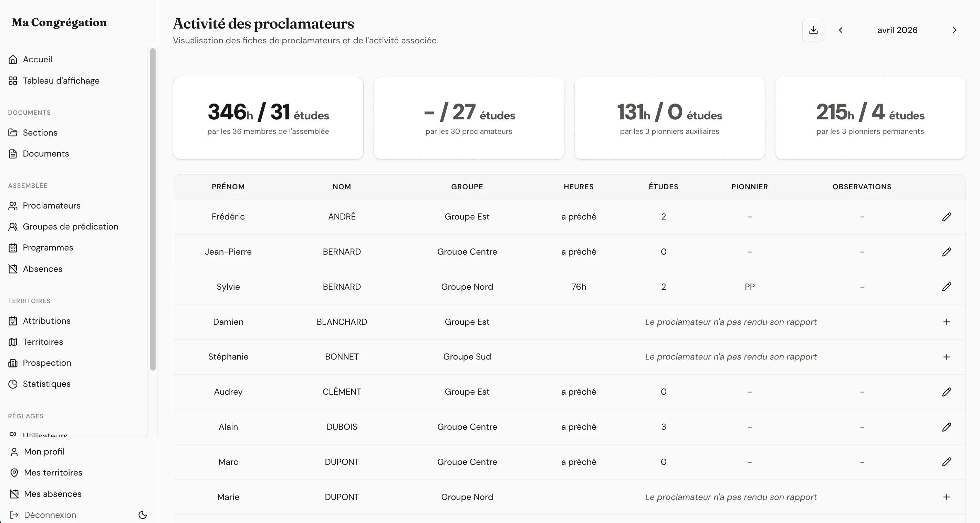
Task: Select the Groupes de prédication icon
Action: [x=13, y=226]
